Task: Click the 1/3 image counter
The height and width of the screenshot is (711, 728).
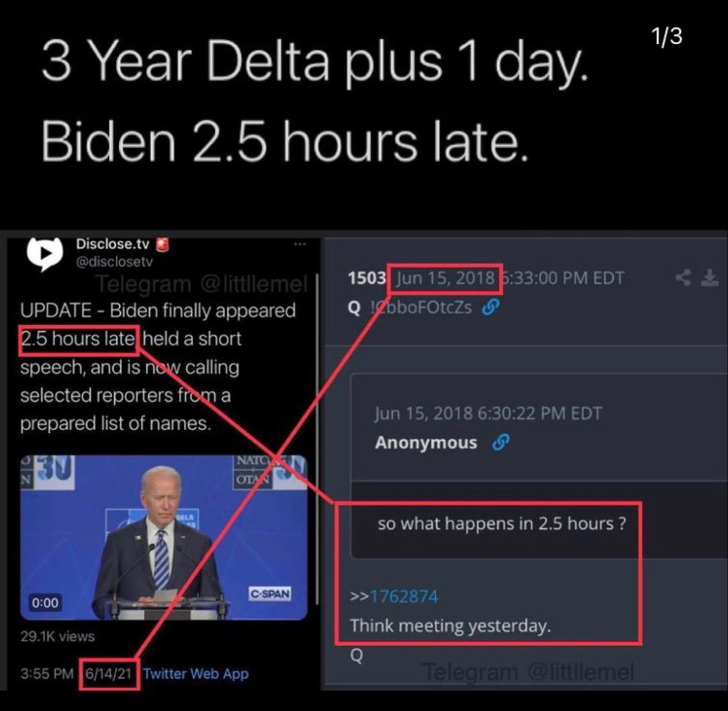Action: coord(667,36)
